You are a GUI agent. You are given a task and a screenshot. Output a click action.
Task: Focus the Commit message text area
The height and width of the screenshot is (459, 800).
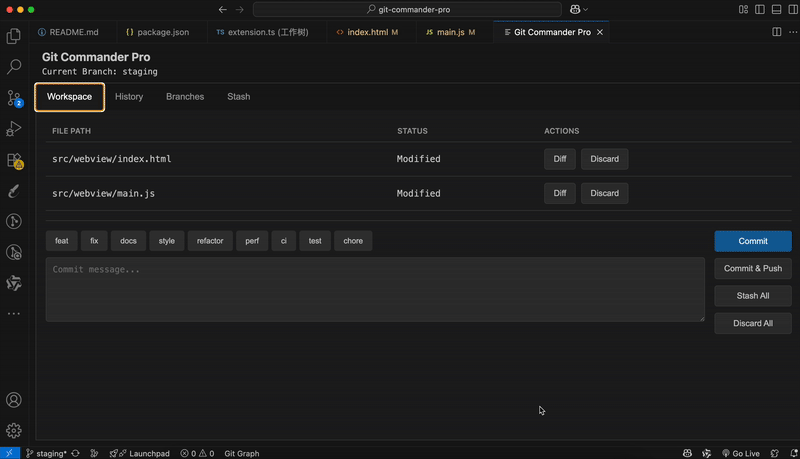(x=375, y=289)
